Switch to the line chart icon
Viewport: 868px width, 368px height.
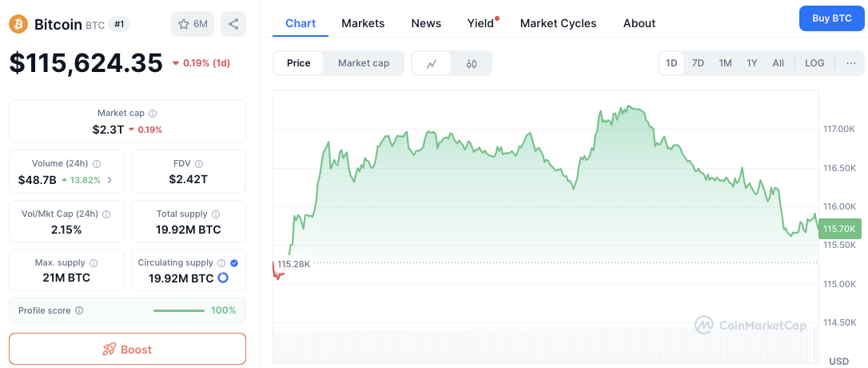432,63
